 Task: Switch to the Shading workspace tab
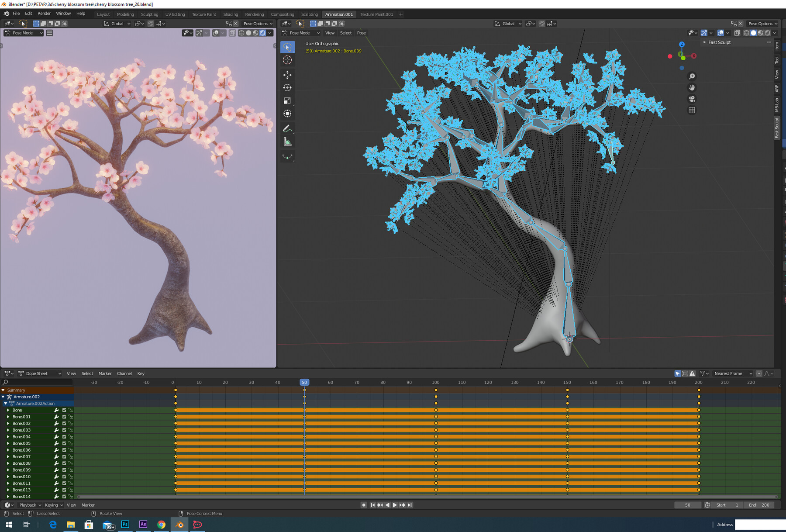click(x=231, y=14)
